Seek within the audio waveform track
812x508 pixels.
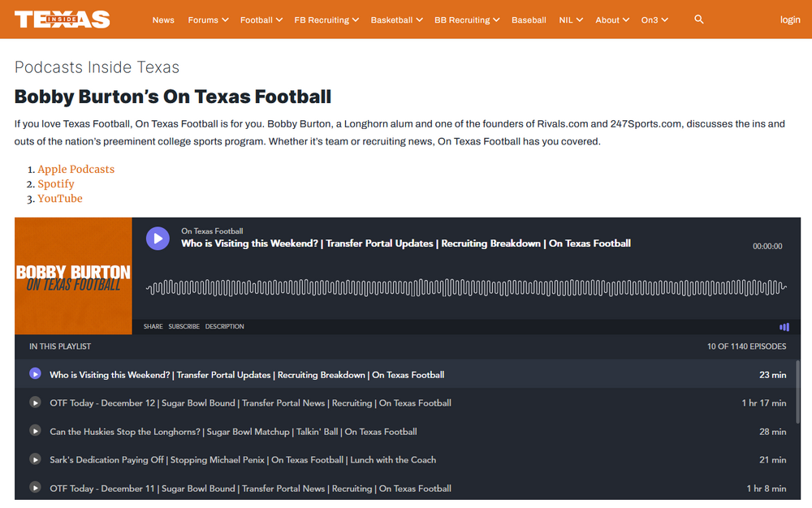click(x=465, y=287)
